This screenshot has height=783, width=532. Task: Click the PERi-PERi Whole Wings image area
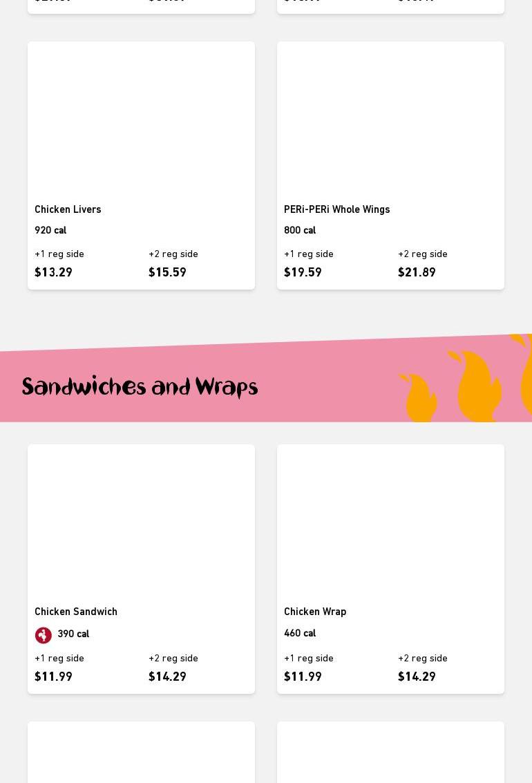click(x=391, y=119)
